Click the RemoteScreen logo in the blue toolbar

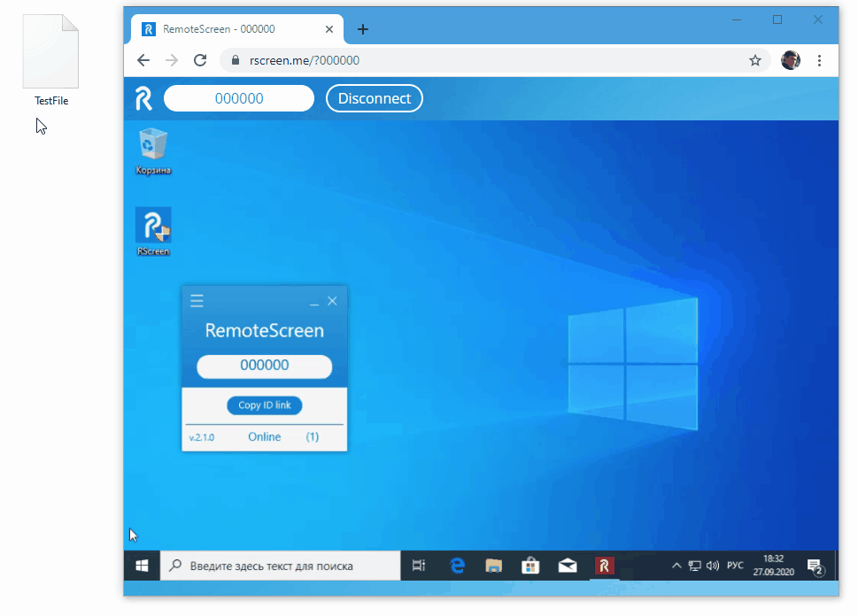tap(144, 97)
